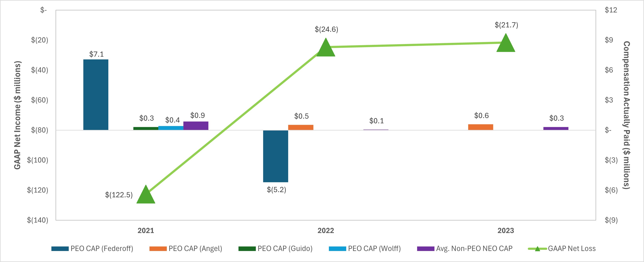Select the light blue $0.4 Wolff bar
Viewport: 644px width, 262px height.
coord(171,128)
